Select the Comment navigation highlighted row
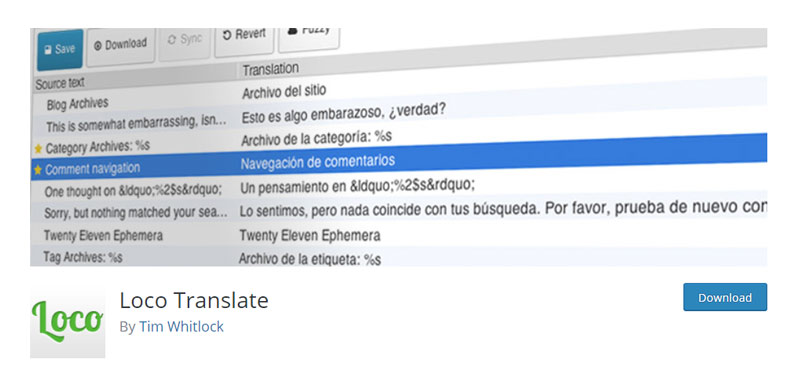The image size is (800, 388). click(x=398, y=163)
